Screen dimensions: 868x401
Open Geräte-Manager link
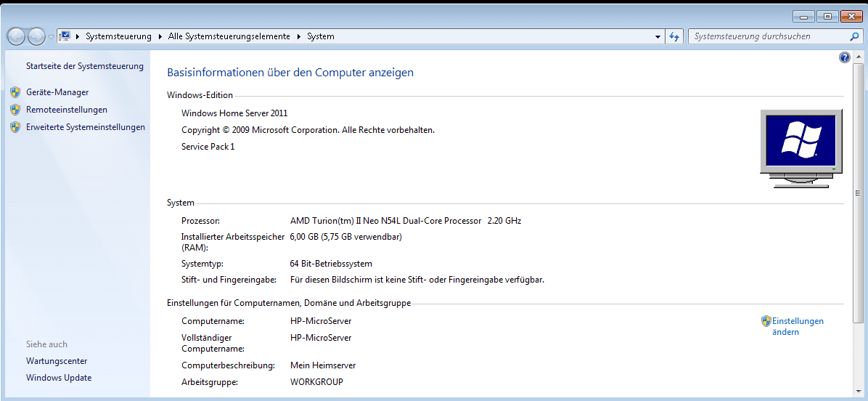pos(57,92)
